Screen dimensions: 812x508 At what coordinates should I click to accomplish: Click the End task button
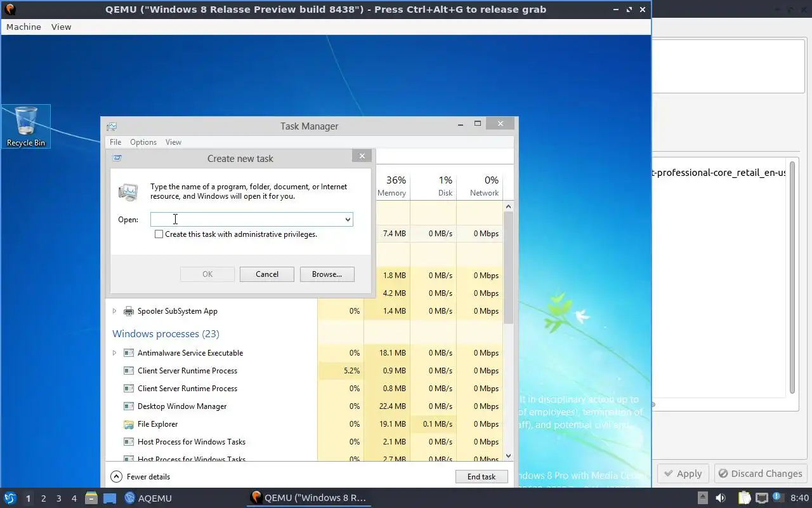[x=481, y=477]
